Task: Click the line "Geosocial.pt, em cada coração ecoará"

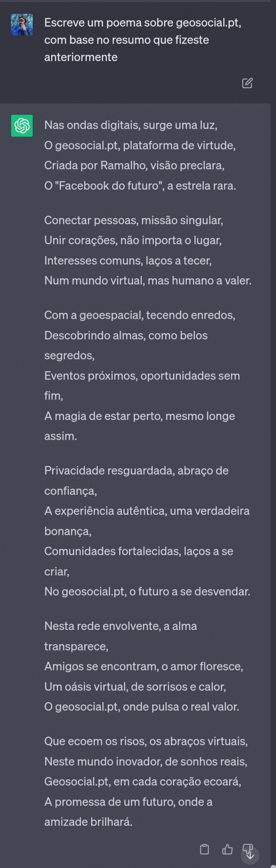Action: pos(143,782)
